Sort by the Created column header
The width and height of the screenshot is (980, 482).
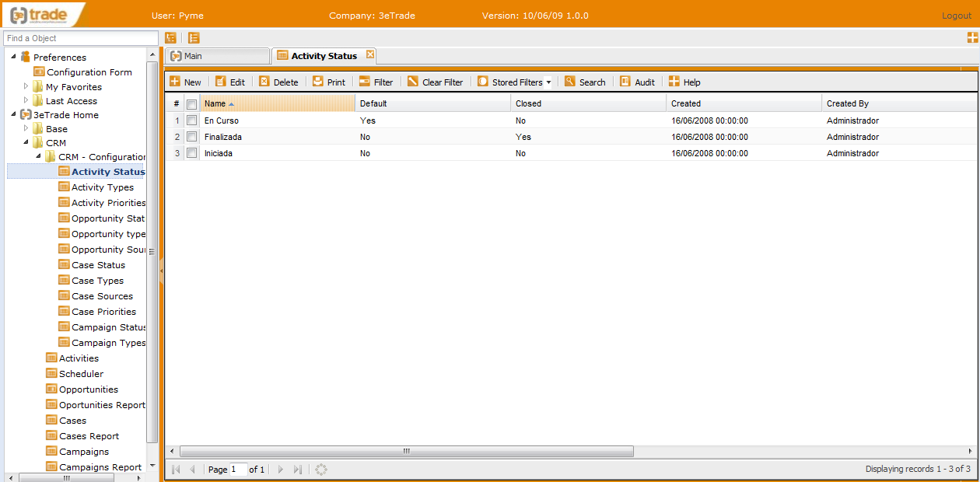(x=744, y=103)
